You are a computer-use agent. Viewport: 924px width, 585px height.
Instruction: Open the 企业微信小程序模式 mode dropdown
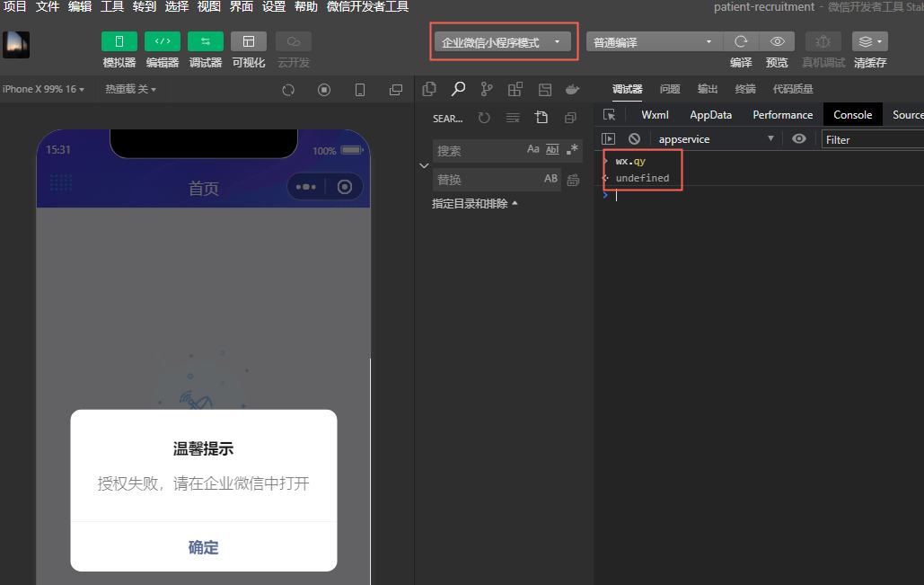point(503,42)
